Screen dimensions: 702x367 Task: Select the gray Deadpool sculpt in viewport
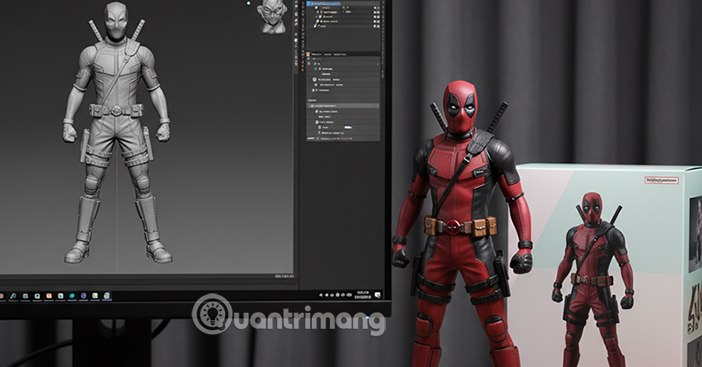116,132
